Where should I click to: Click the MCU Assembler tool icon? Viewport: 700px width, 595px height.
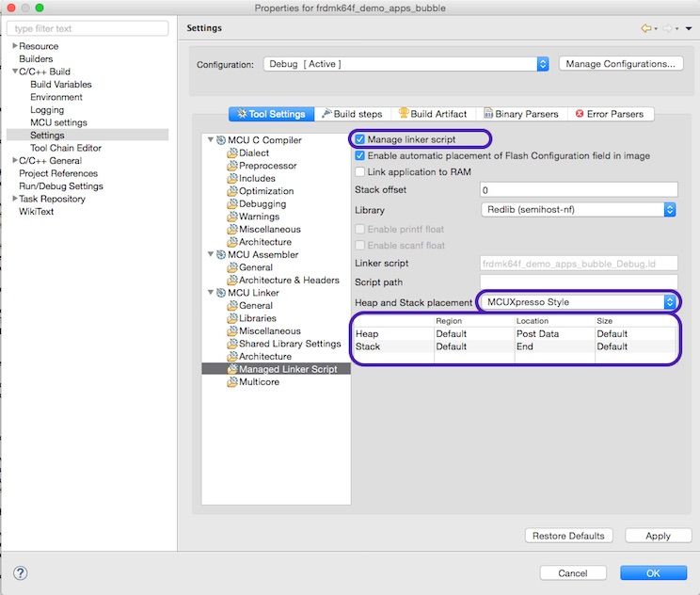tap(221, 254)
